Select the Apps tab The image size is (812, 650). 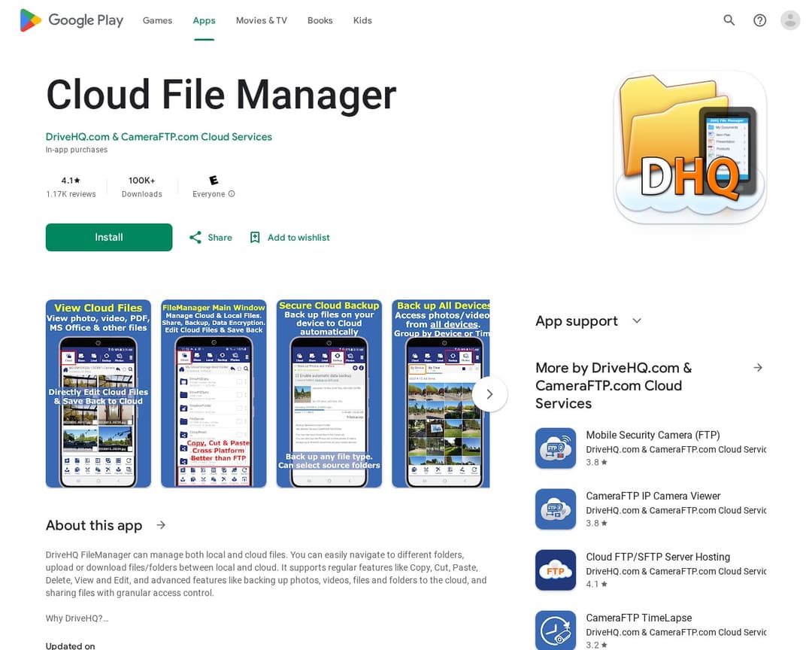204,20
